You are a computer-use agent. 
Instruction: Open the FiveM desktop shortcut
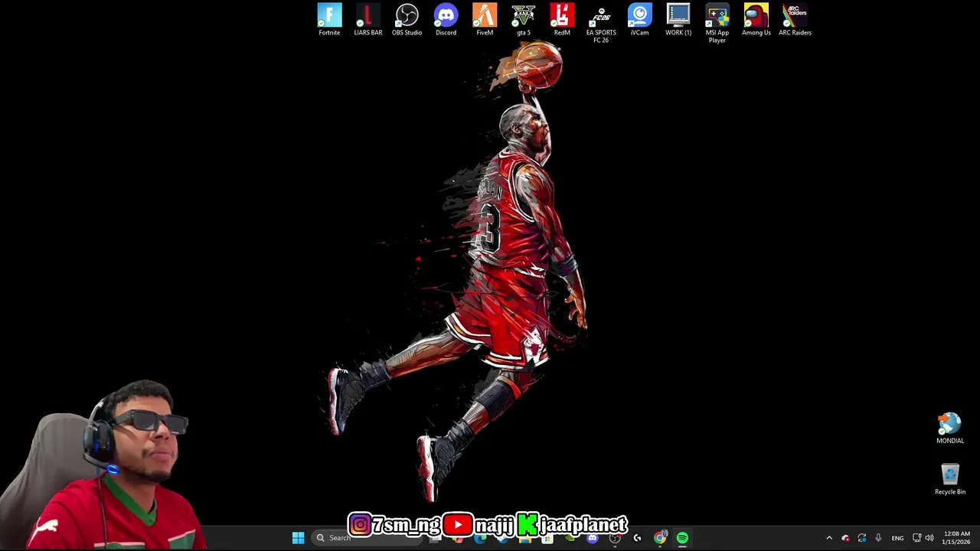pyautogui.click(x=485, y=20)
